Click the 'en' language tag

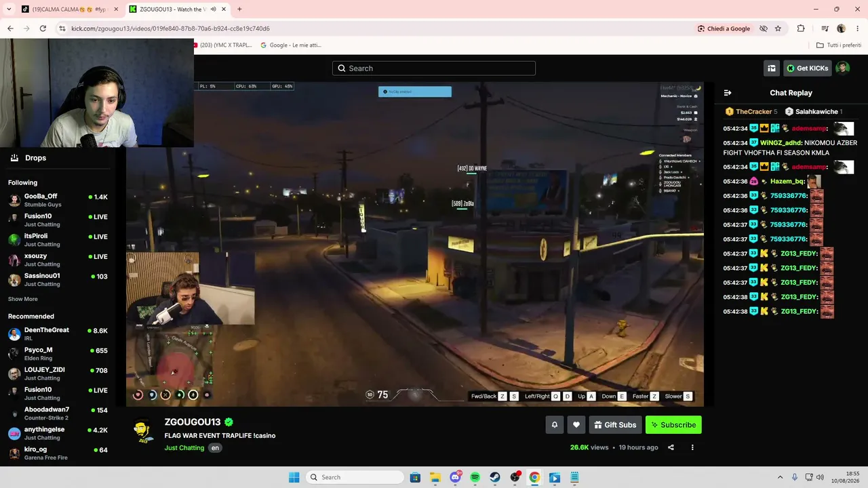click(x=215, y=448)
